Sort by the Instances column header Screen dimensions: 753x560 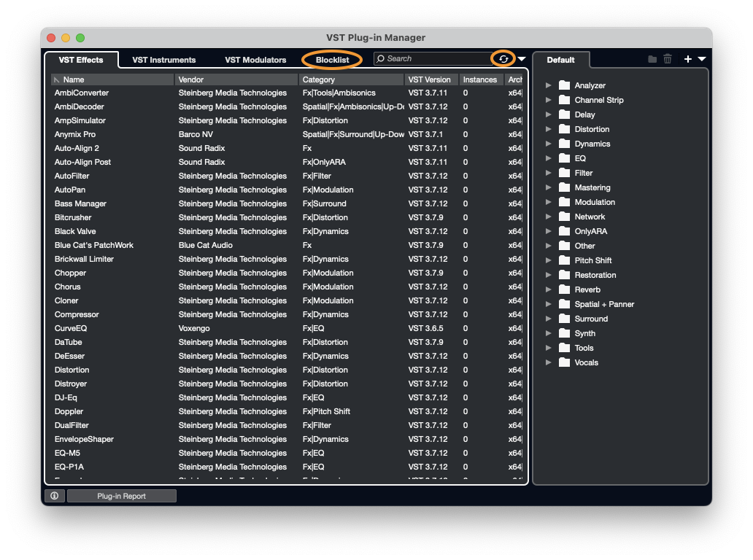[482, 79]
